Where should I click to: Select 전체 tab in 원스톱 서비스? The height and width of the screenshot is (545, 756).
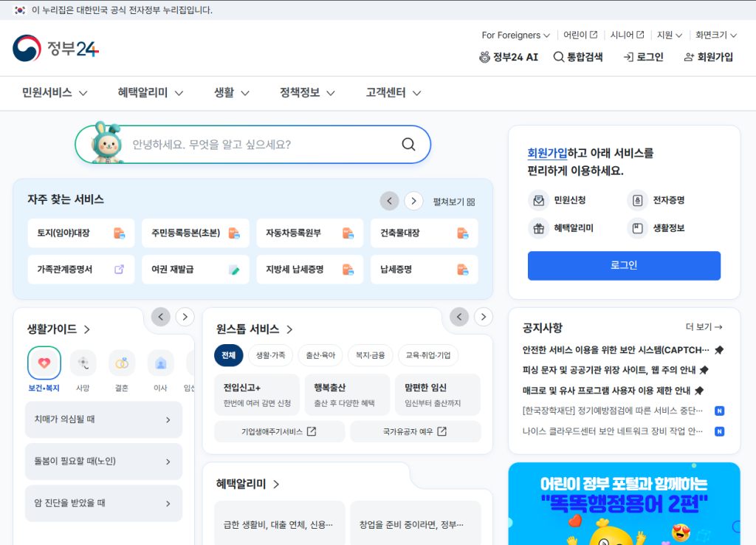click(x=229, y=355)
